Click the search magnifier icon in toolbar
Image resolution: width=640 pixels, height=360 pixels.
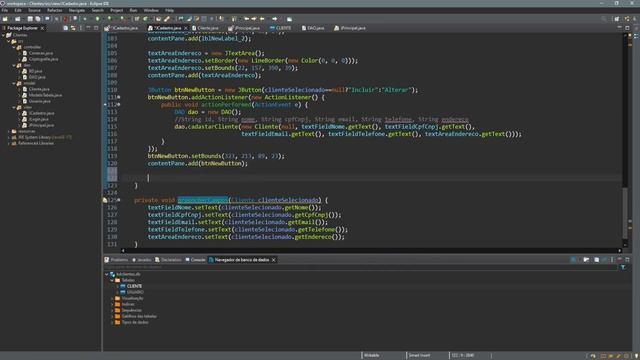coord(604,19)
